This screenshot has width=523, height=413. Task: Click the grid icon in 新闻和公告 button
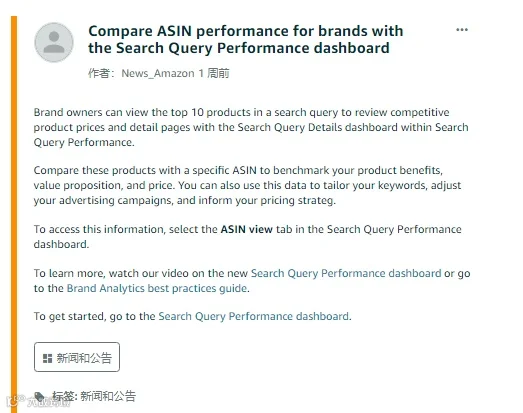click(47, 358)
